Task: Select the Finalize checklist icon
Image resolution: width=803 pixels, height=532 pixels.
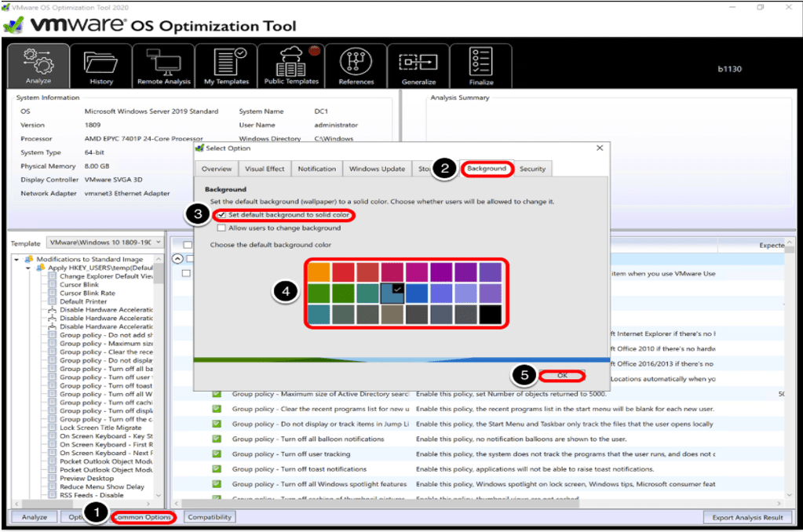Action: 481,66
